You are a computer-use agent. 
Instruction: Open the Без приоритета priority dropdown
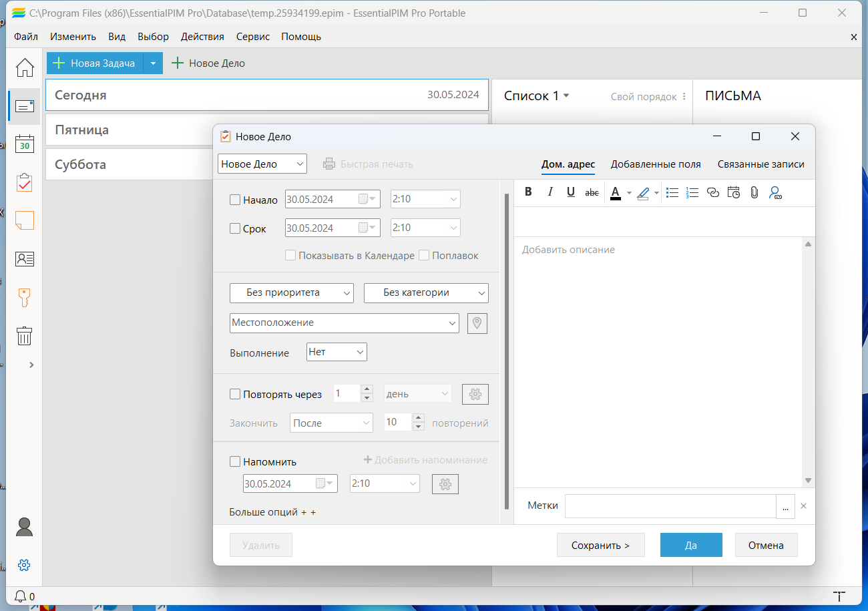[x=292, y=292]
